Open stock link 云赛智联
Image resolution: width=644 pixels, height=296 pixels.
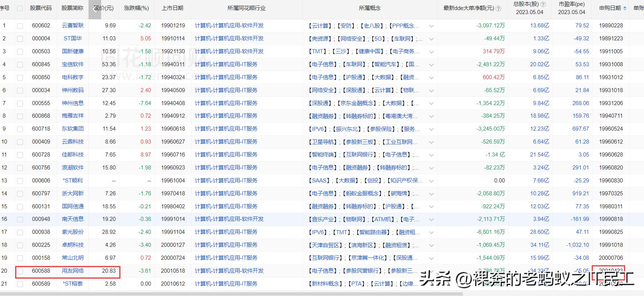[73, 26]
